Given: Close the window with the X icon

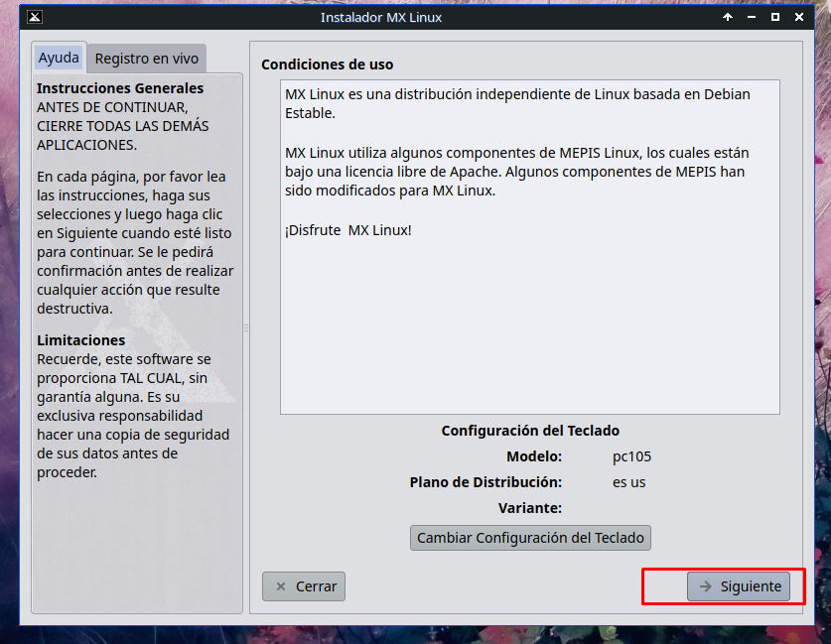Looking at the screenshot, I should point(800,17).
